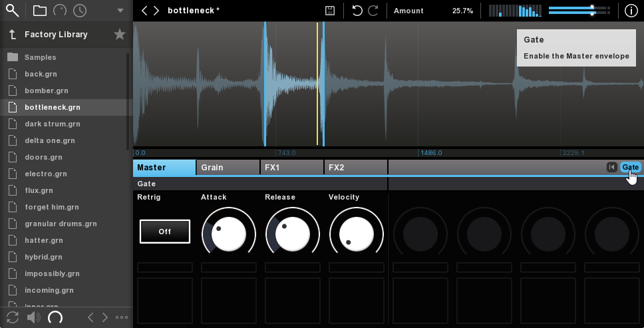Click the Gate section header label
644x328 pixels.
point(146,184)
